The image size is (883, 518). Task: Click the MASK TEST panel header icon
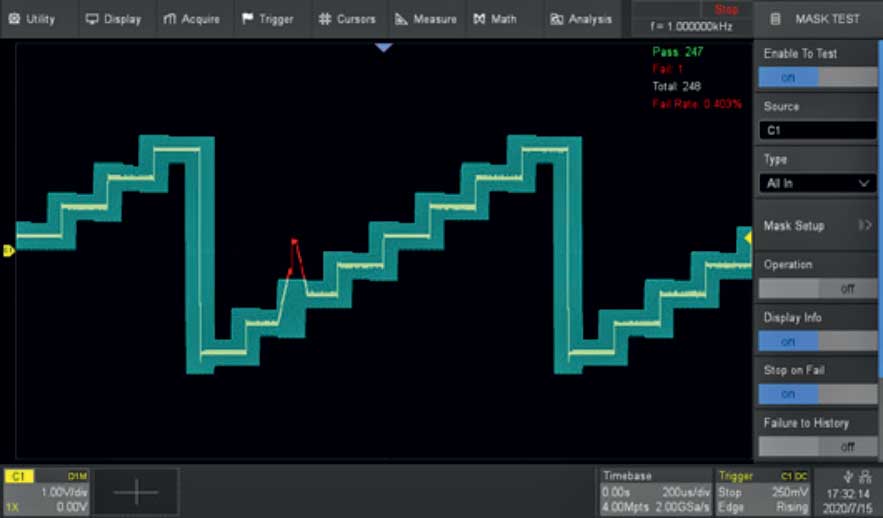point(775,19)
